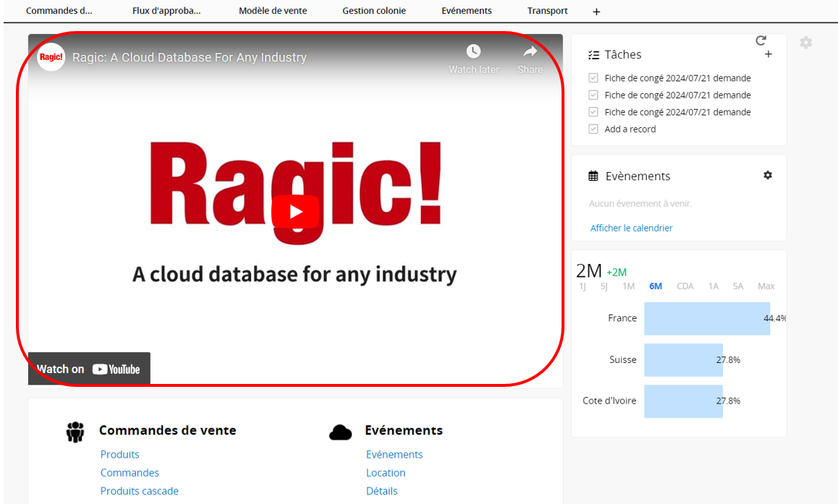Check the 'Add a record' task checkbox

coord(593,129)
